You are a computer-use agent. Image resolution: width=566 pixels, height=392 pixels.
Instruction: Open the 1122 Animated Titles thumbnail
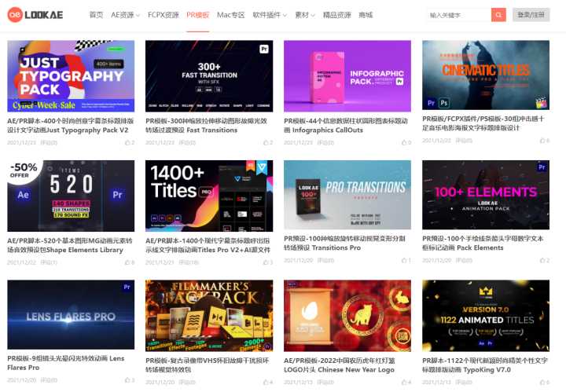(486, 316)
